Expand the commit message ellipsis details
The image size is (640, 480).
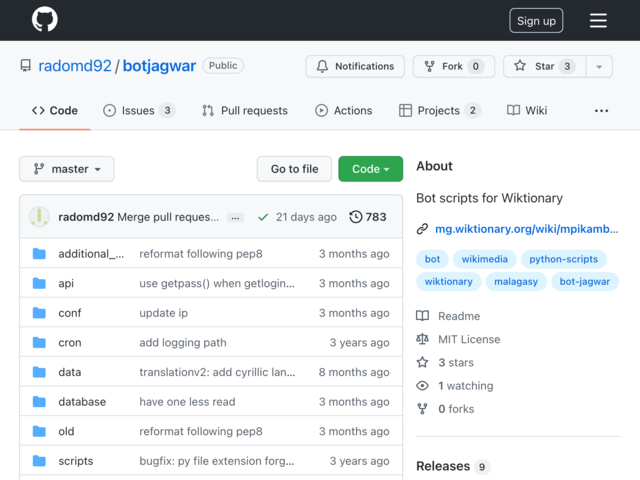coord(236,218)
